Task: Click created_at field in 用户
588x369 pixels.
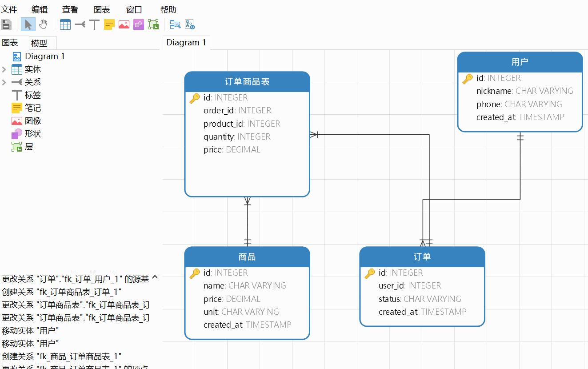Action: click(x=520, y=117)
